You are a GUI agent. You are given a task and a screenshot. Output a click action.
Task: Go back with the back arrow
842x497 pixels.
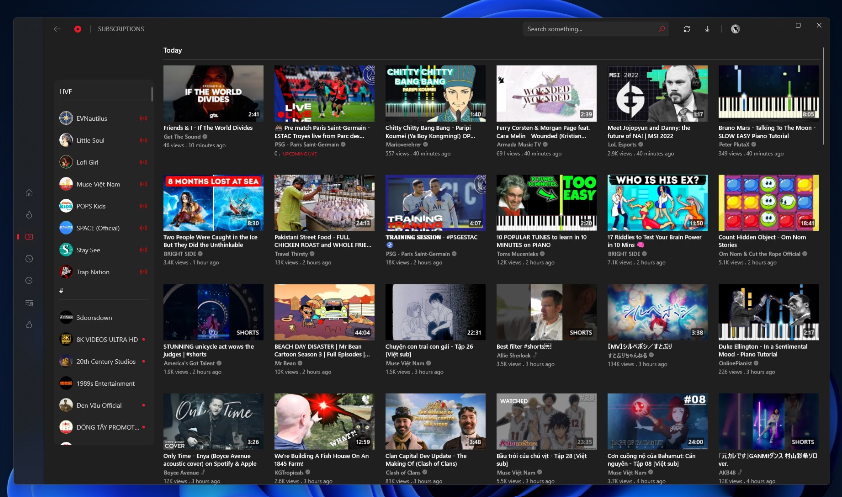pyautogui.click(x=57, y=29)
